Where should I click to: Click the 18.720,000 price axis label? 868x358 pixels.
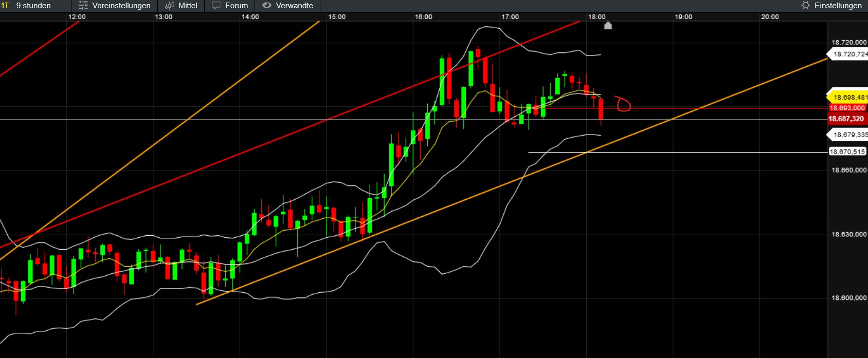pyautogui.click(x=849, y=42)
